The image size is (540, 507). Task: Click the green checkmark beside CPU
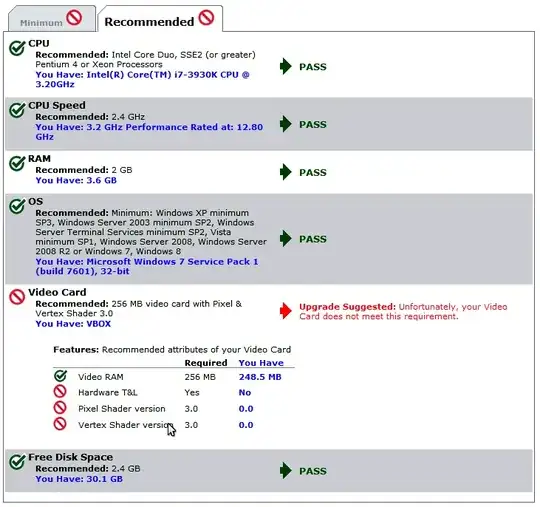tap(17, 48)
